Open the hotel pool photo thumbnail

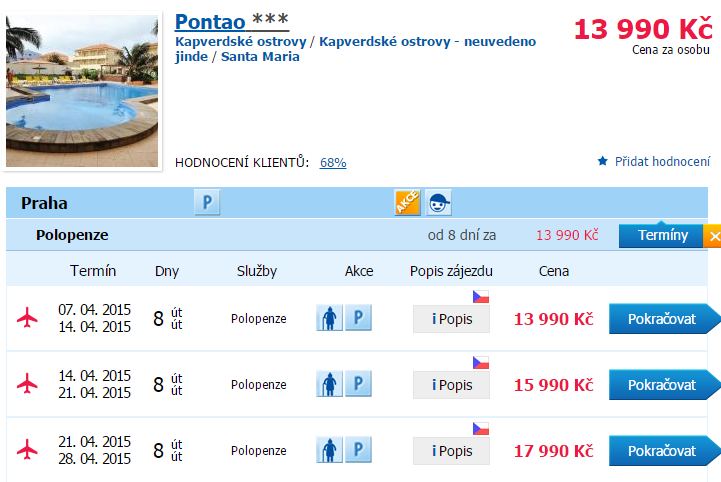click(x=82, y=91)
